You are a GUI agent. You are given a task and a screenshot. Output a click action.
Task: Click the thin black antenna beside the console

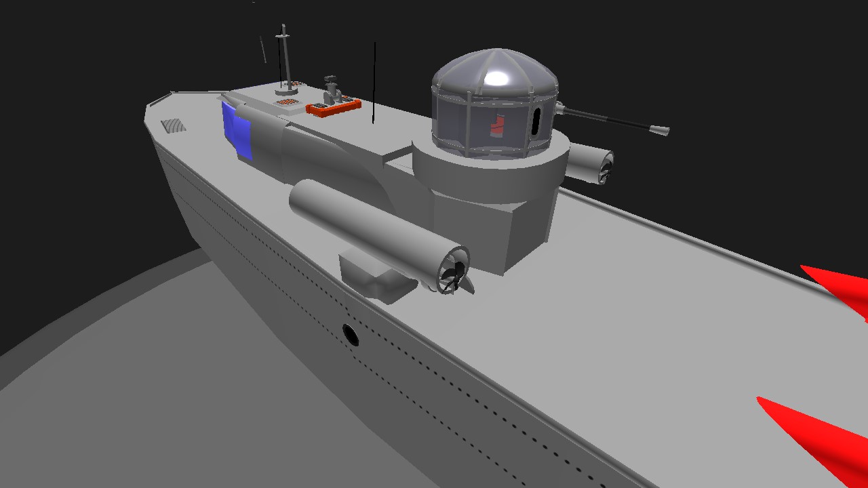pyautogui.click(x=374, y=81)
